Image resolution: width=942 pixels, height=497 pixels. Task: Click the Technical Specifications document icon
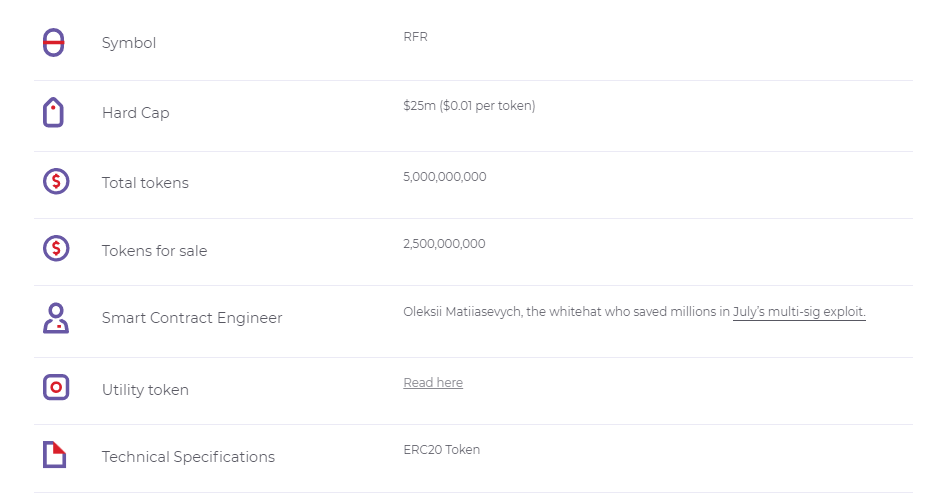(54, 455)
